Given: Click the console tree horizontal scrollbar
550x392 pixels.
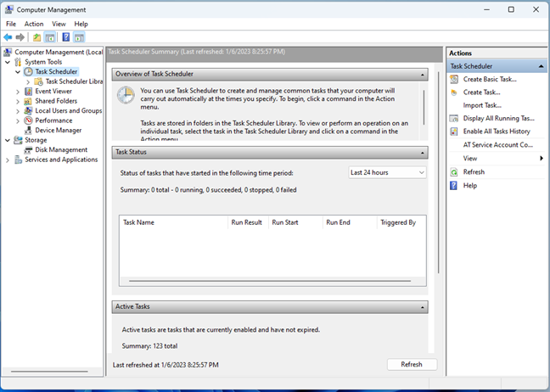Looking at the screenshot, I should pos(49,372).
